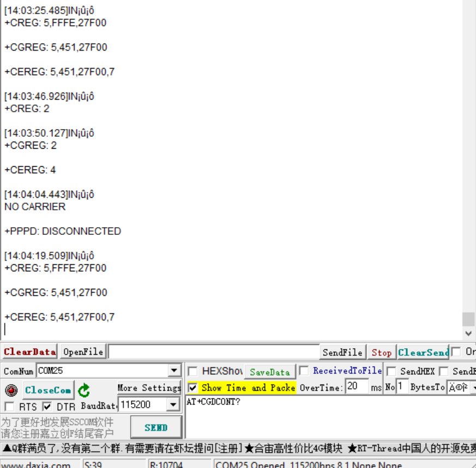Click the OverTime value field showing 20
This screenshot has width=476, height=468.
coord(357,386)
